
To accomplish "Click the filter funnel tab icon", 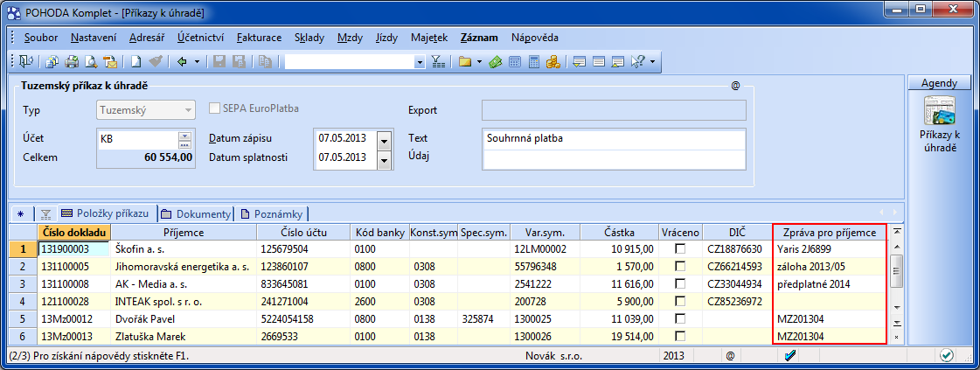I will 45,213.
